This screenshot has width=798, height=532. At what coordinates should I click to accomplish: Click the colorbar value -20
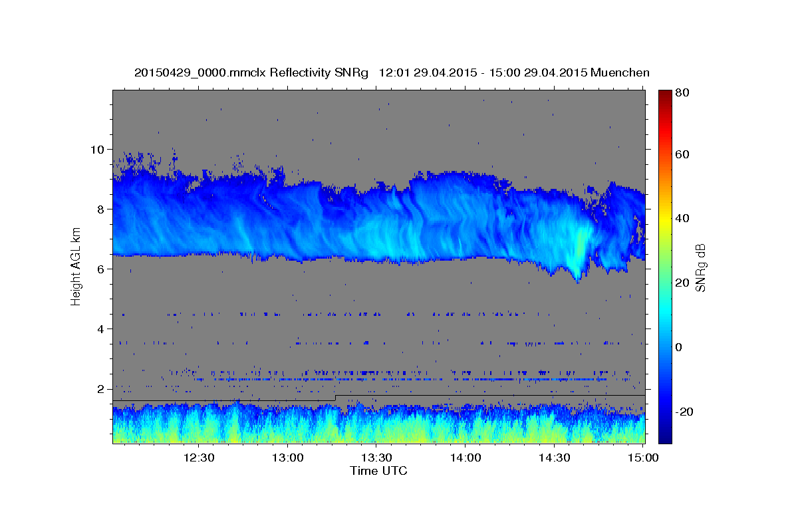685,412
